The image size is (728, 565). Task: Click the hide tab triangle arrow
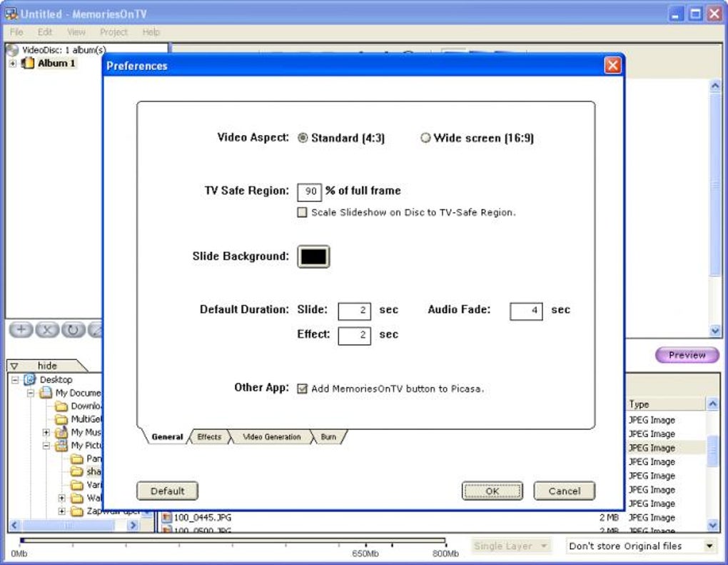(14, 366)
